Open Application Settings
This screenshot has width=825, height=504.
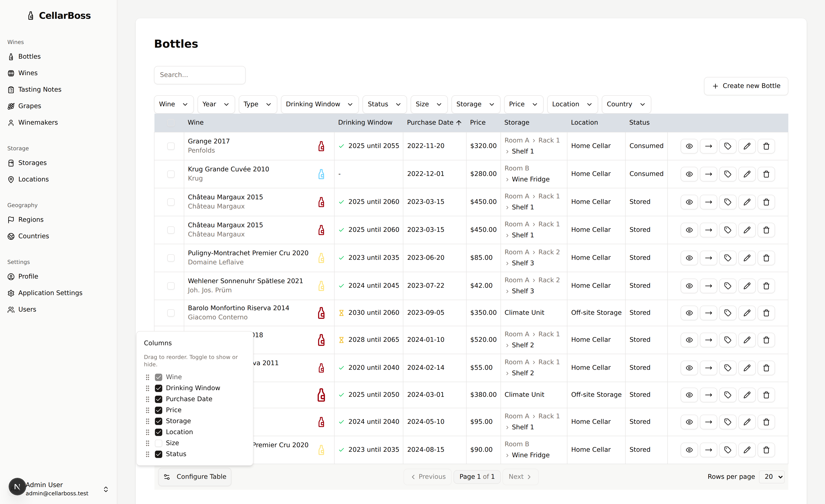coord(50,293)
